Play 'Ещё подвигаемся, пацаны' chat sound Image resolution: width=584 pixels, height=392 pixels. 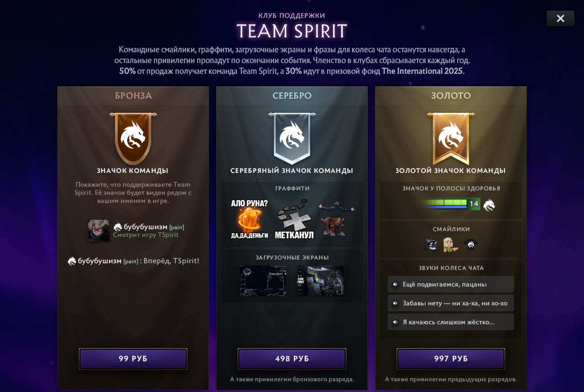tap(451, 284)
